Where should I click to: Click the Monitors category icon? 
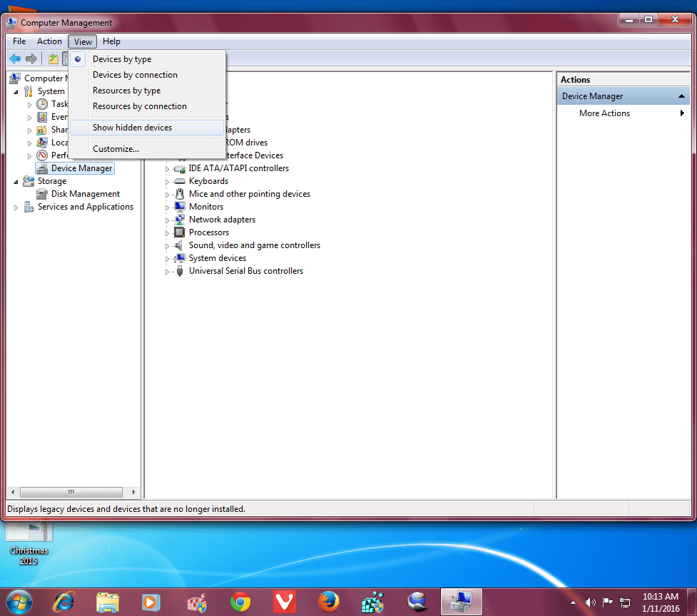point(178,206)
